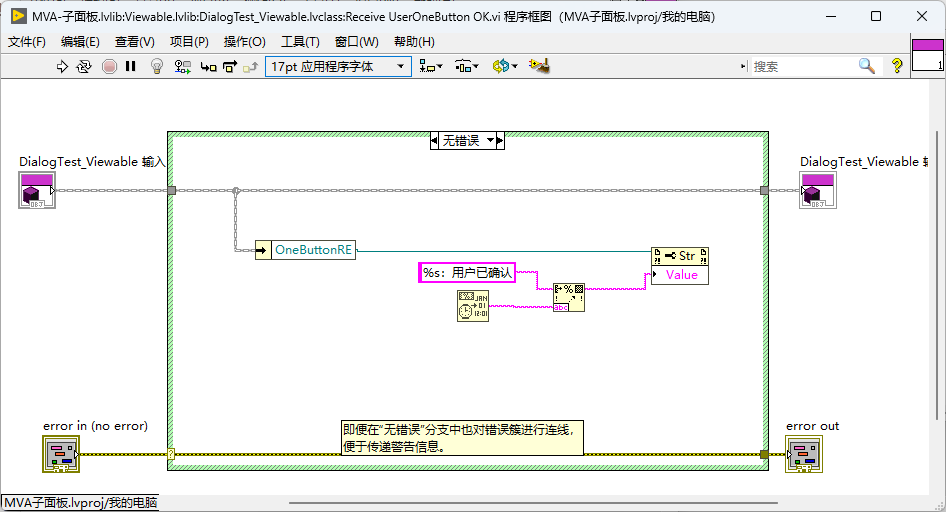Click the Step Out button
The image size is (946, 512).
250,67
